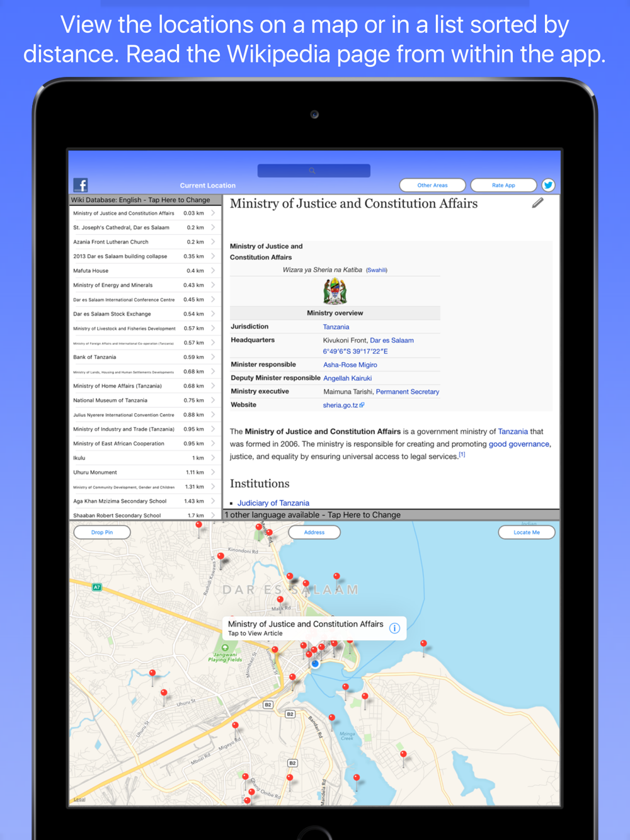Open the Twitter bird icon
Screen dimensions: 630x840
[548, 185]
